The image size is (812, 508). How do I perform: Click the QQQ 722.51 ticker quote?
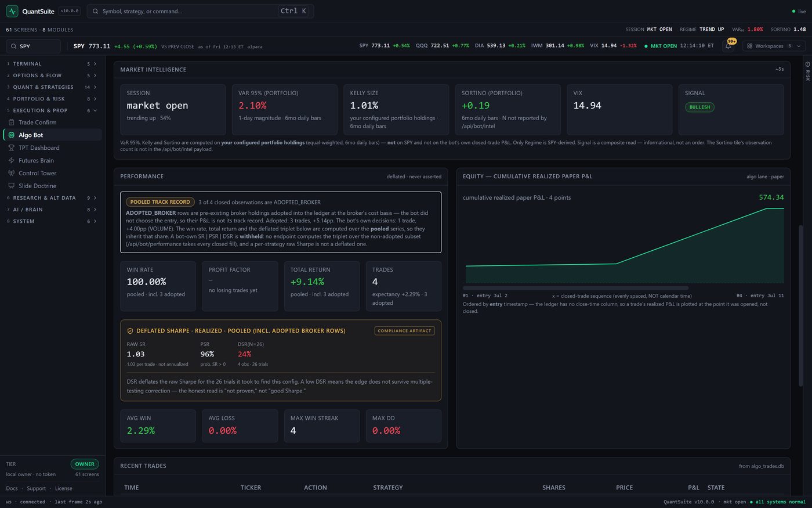[x=442, y=46]
